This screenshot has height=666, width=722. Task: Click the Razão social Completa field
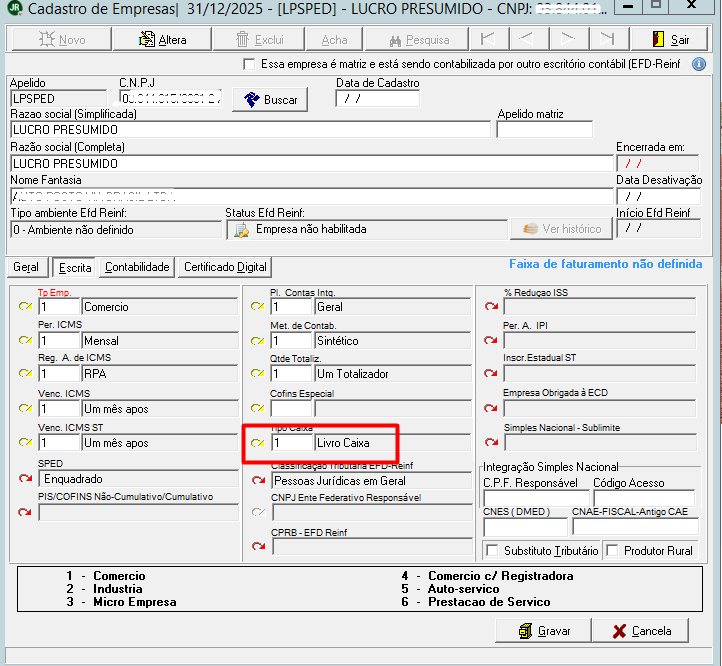tap(312, 164)
